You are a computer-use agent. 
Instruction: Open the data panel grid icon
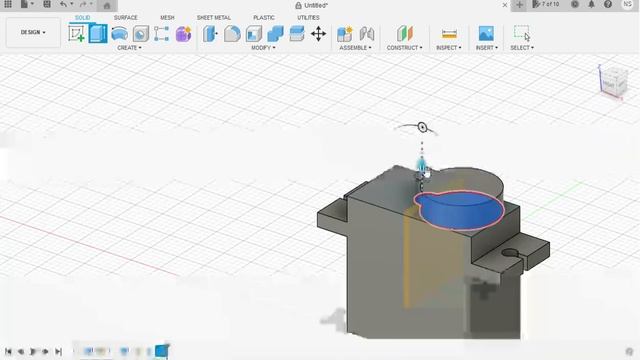(8, 4)
